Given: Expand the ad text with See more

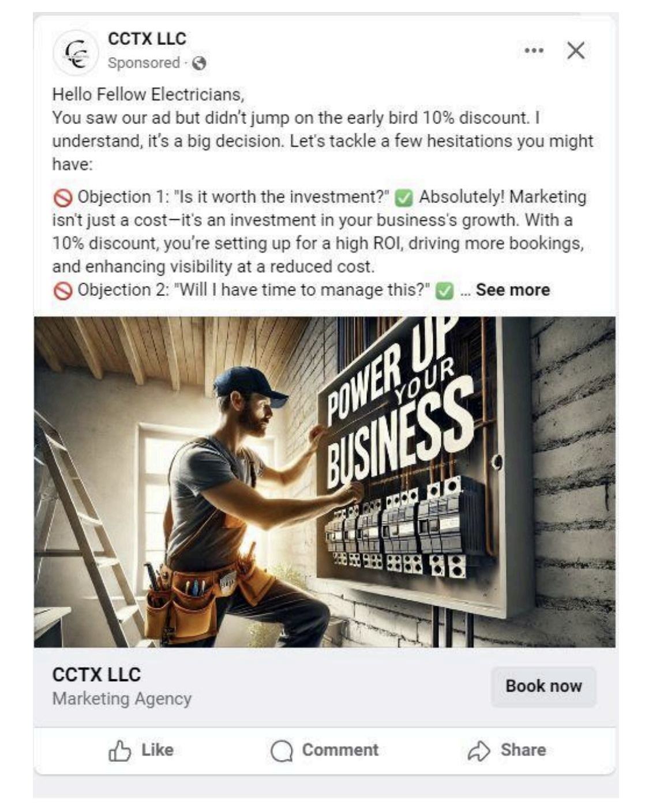Looking at the screenshot, I should click(x=512, y=290).
